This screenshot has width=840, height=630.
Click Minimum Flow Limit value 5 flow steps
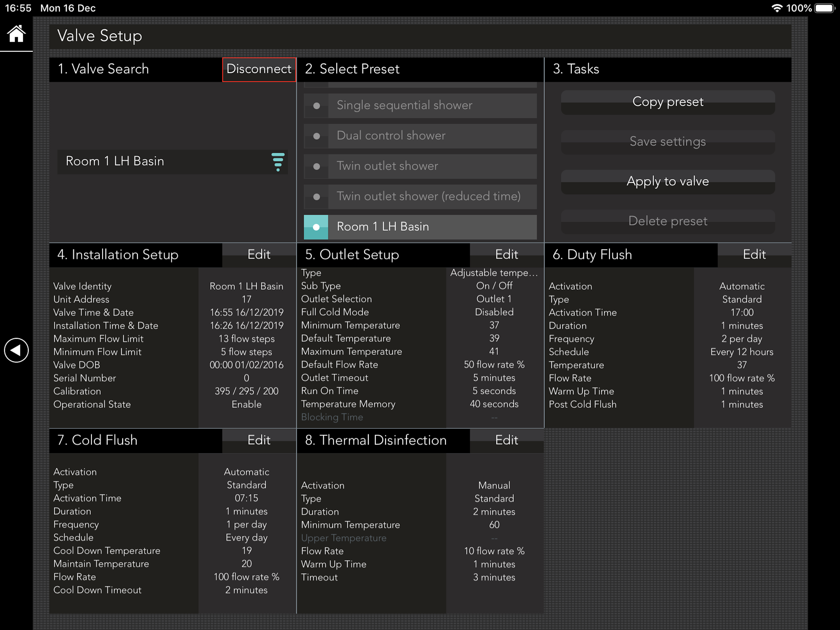coord(247,352)
